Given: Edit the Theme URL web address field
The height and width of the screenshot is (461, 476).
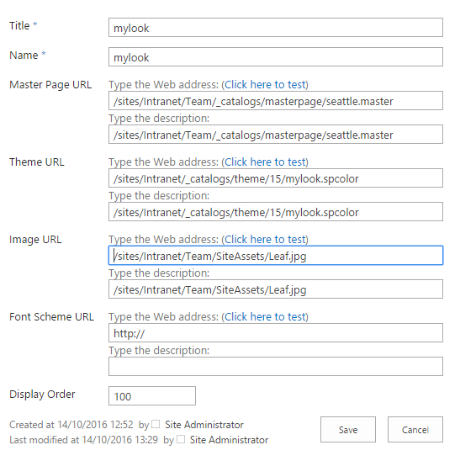Looking at the screenshot, I should pyautogui.click(x=276, y=178).
